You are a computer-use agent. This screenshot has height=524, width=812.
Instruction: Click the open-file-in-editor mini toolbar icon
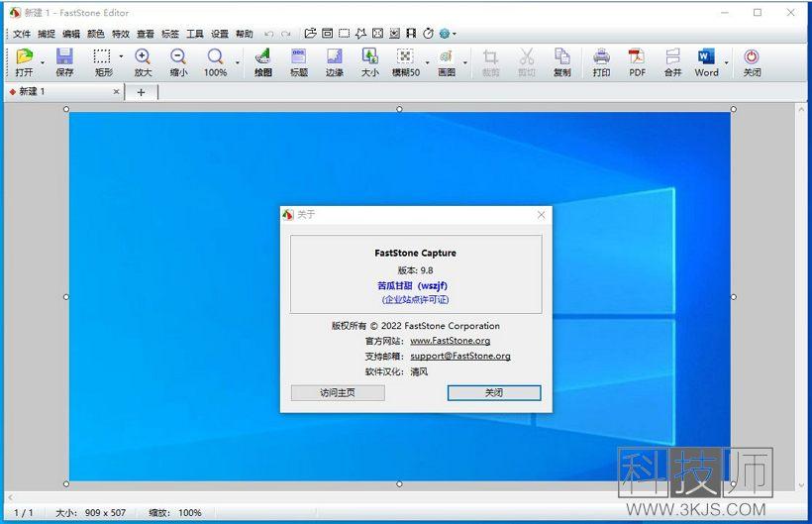tap(310, 33)
